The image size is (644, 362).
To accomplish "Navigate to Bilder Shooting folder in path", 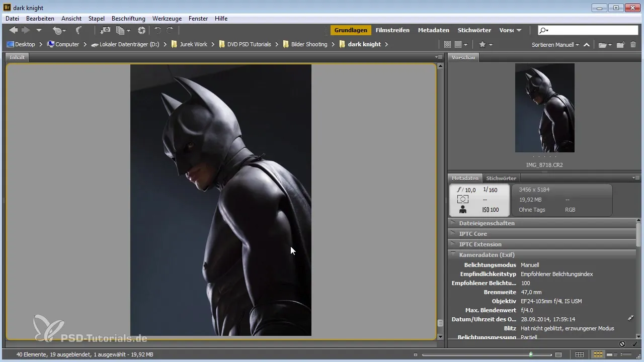I will [x=305, y=44].
